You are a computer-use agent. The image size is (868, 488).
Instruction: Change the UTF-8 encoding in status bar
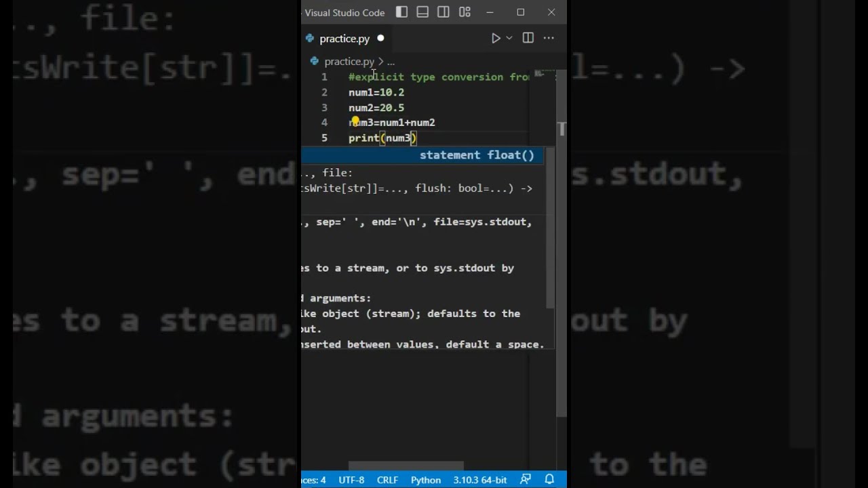pyautogui.click(x=351, y=480)
